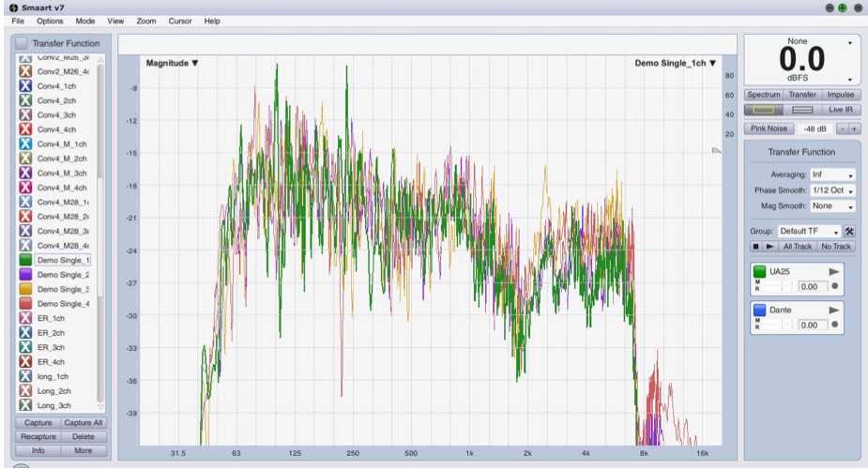Screen dimensions: 868x469
Task: Click the purple Demo Single_2 color square
Action: pos(25,274)
